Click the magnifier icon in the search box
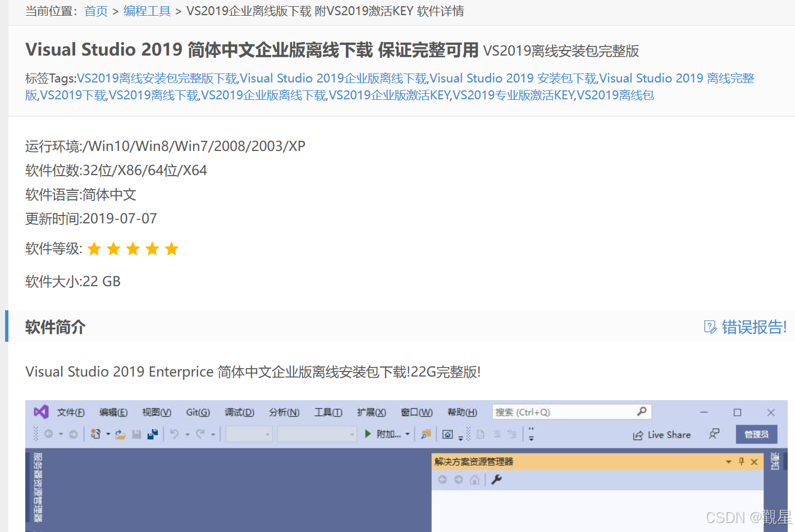 (x=642, y=411)
